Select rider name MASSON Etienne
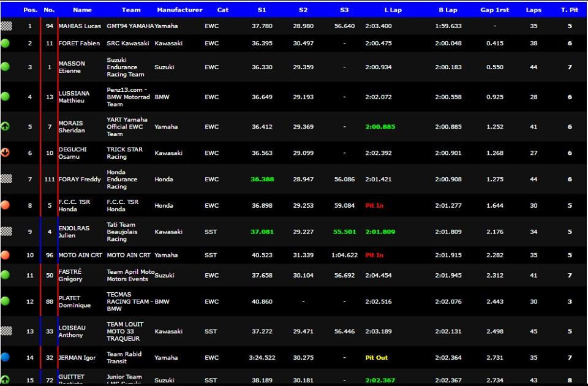The height and width of the screenshot is (386, 588). pos(72,67)
